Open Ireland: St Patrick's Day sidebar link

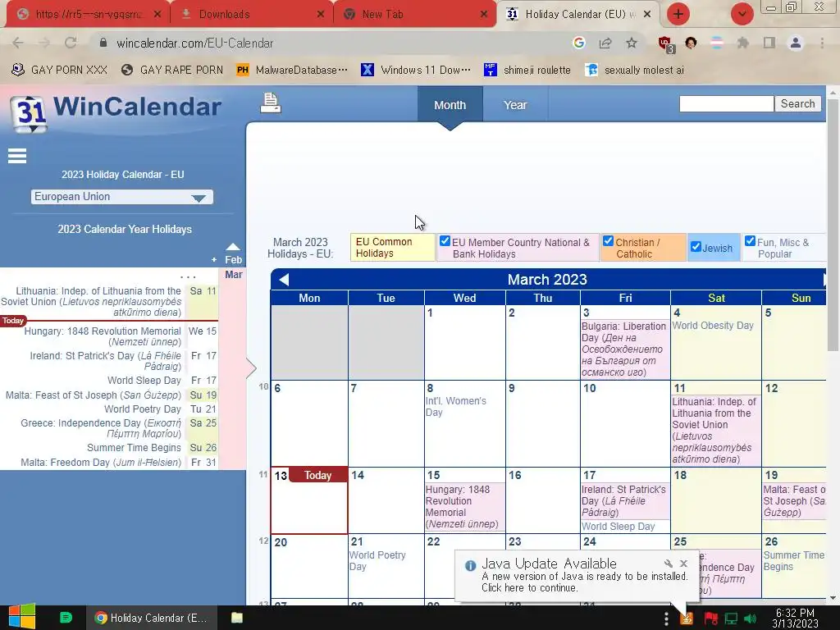coord(106,361)
